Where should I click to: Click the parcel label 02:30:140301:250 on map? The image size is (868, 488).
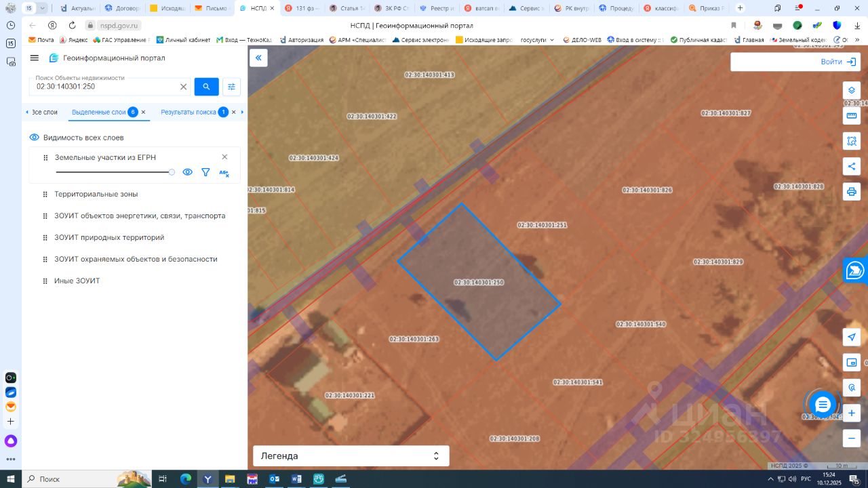(479, 282)
